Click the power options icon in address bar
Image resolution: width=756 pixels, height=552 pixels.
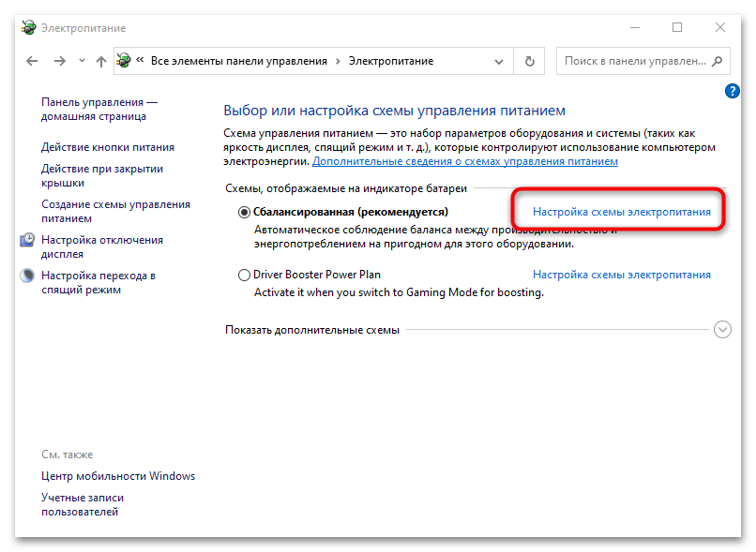[x=124, y=61]
